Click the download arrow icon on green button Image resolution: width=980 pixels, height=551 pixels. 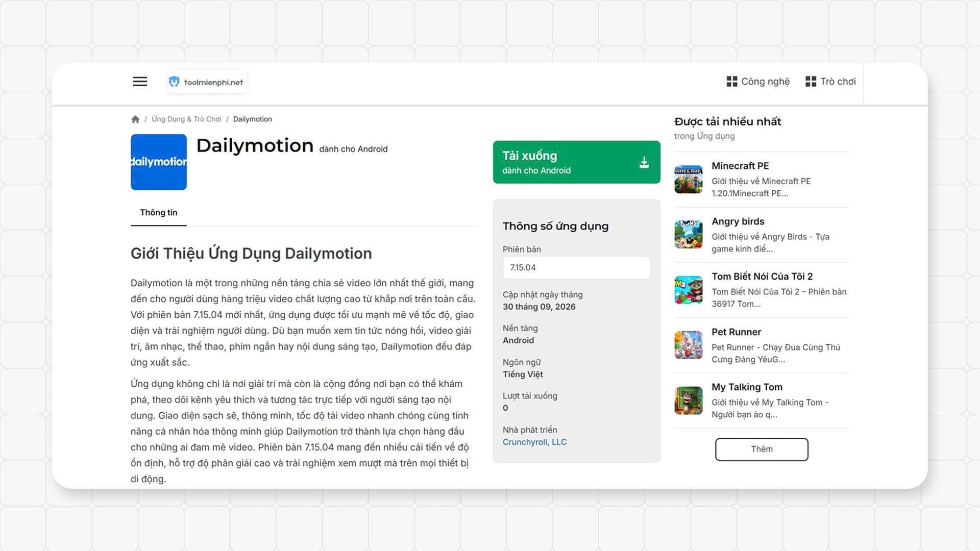point(644,162)
